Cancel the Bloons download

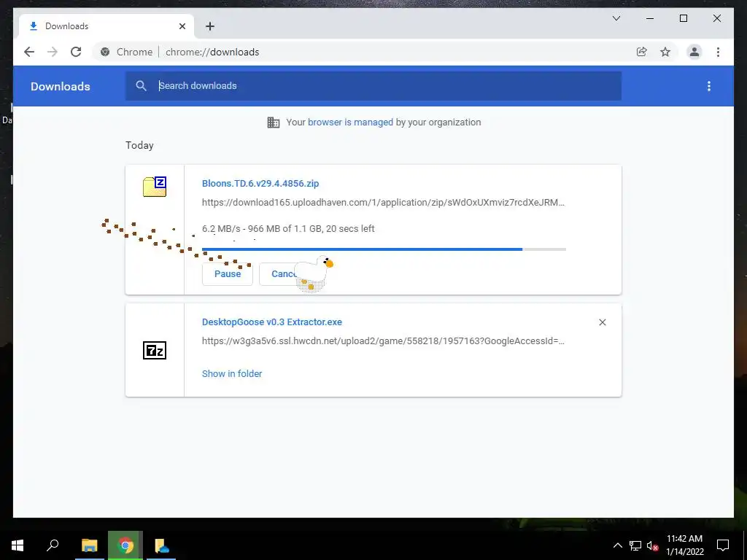[x=284, y=274]
